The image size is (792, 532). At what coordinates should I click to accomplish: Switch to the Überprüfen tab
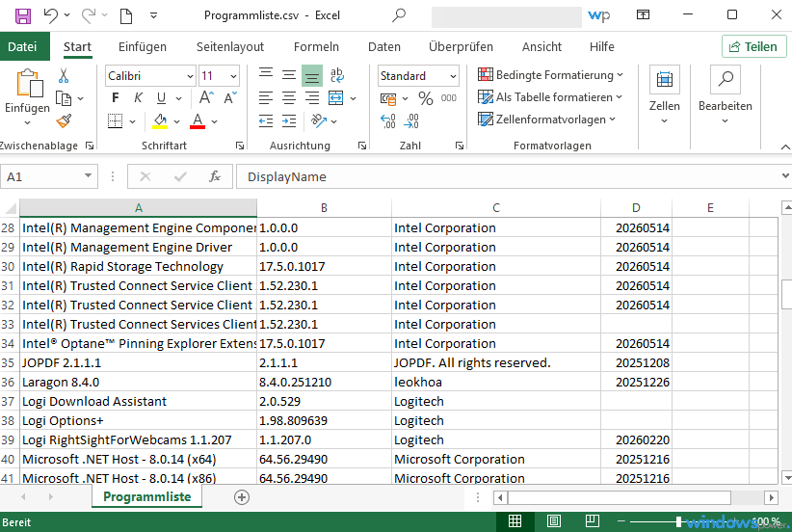(x=461, y=46)
